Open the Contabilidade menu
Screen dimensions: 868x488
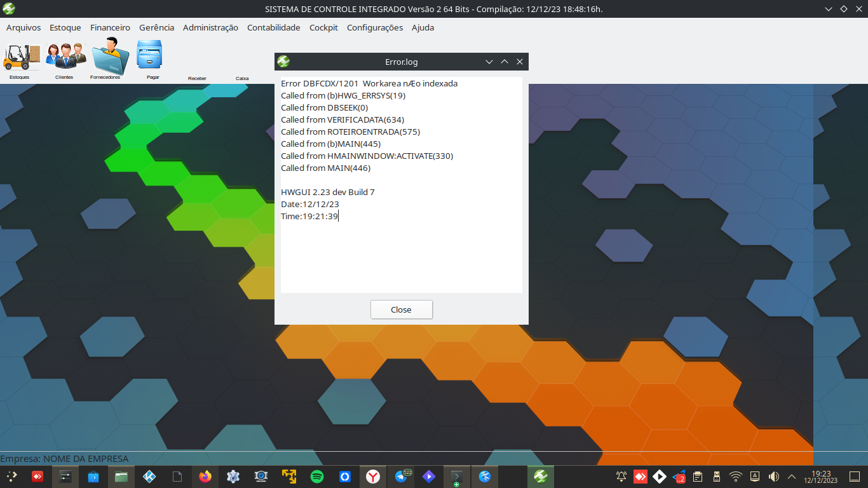274,27
